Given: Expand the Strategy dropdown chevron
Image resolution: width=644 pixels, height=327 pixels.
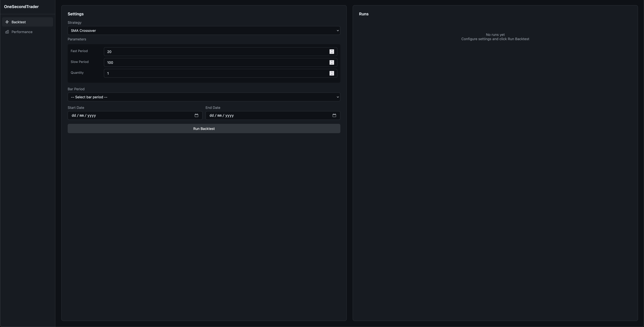Looking at the screenshot, I should [337, 31].
